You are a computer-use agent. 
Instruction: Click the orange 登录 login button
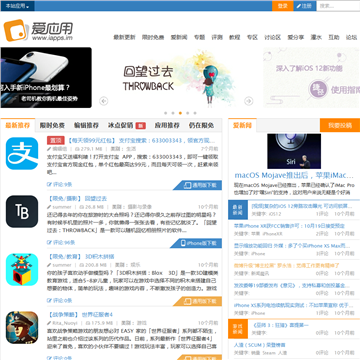(x=283, y=6)
